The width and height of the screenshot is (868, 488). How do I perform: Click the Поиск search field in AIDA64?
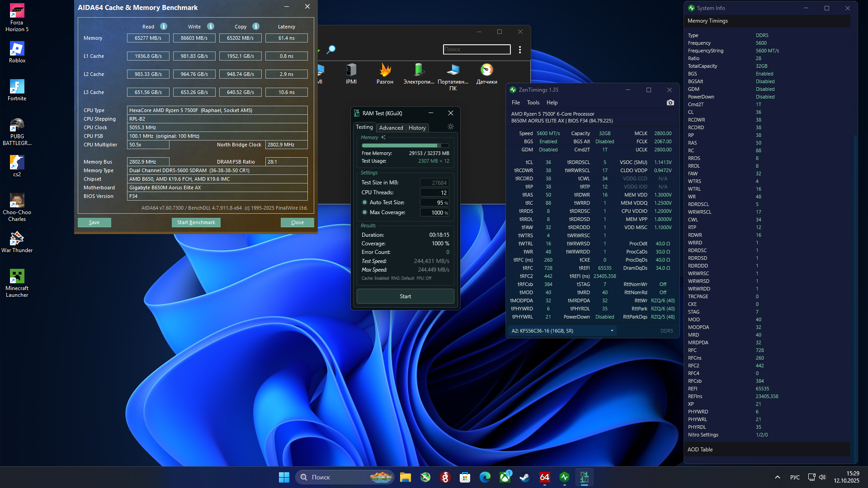(476, 49)
